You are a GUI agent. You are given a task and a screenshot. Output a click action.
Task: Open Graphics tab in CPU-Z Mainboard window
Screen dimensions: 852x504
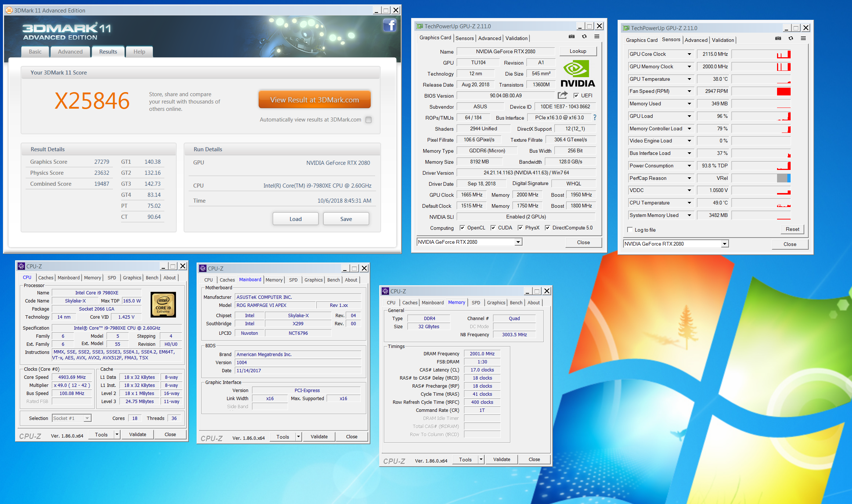313,280
